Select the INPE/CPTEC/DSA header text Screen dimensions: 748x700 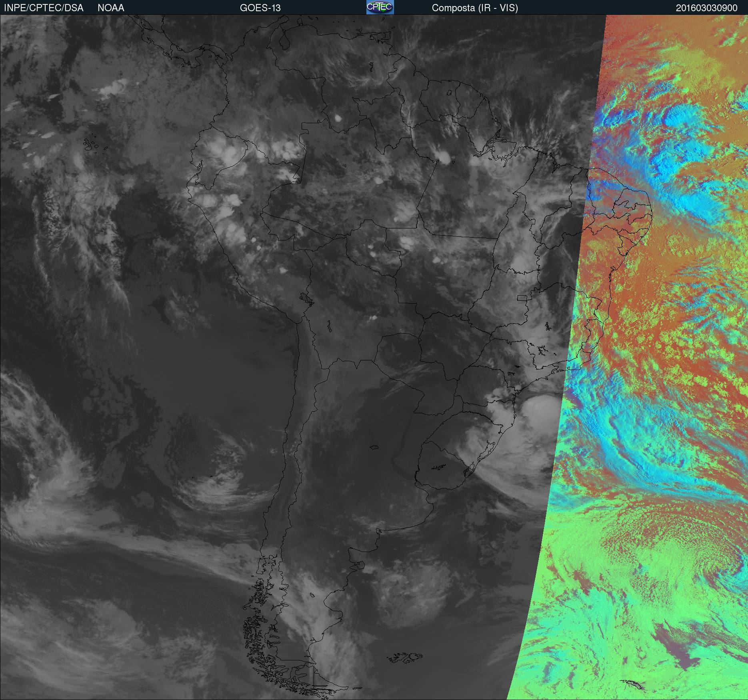44,8
